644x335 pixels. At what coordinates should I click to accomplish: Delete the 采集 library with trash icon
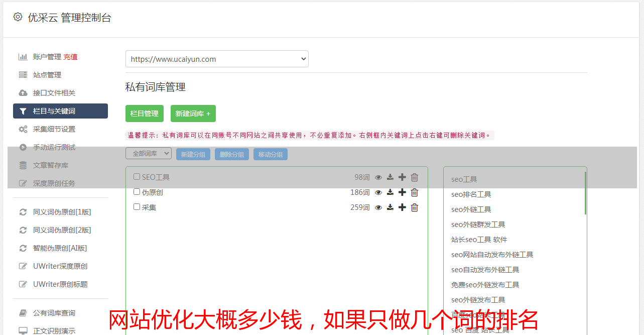(415, 207)
